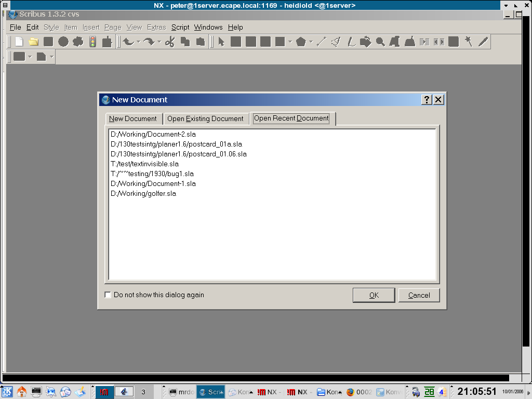Click the Firefox entry in the taskbar
The image size is (532, 399).
click(x=358, y=392)
